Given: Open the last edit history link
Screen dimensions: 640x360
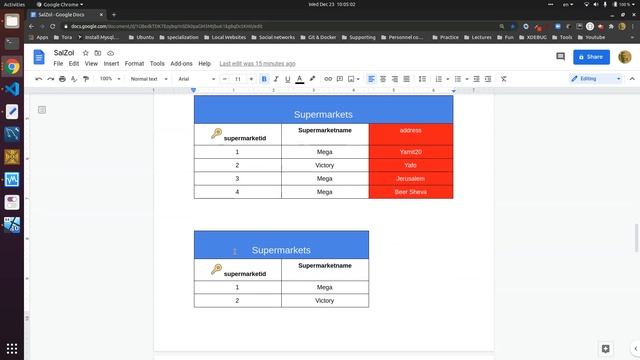Looking at the screenshot, I should point(258,64).
